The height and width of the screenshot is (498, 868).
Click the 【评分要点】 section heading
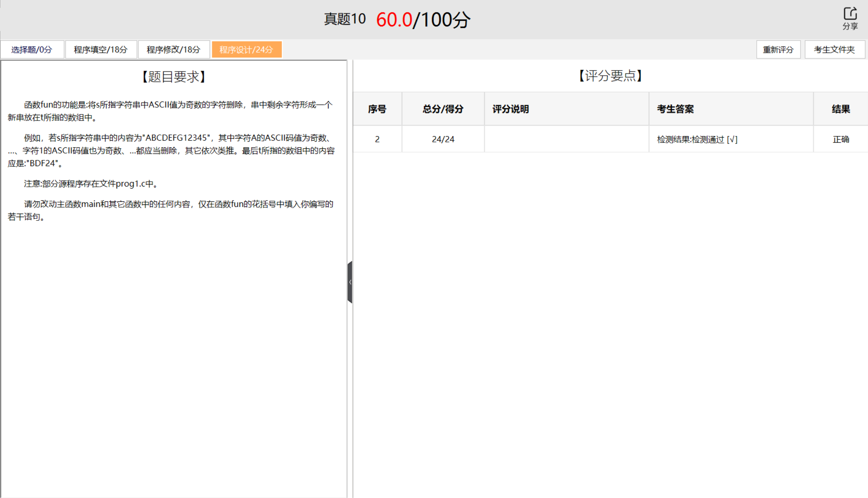(610, 76)
